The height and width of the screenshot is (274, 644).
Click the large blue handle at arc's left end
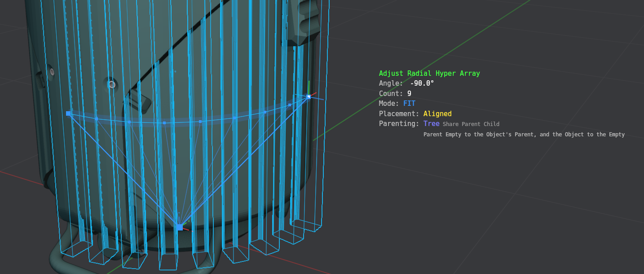68,113
